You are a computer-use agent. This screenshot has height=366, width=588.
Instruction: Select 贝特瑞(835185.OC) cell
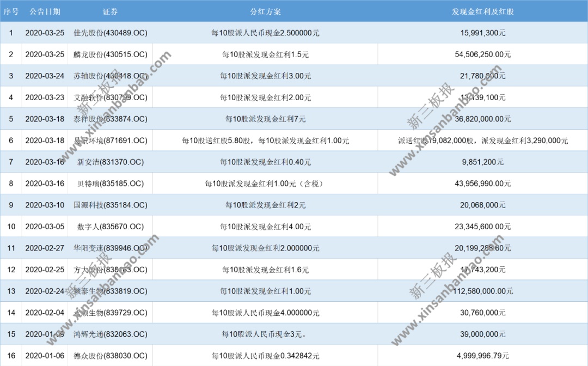(x=110, y=184)
